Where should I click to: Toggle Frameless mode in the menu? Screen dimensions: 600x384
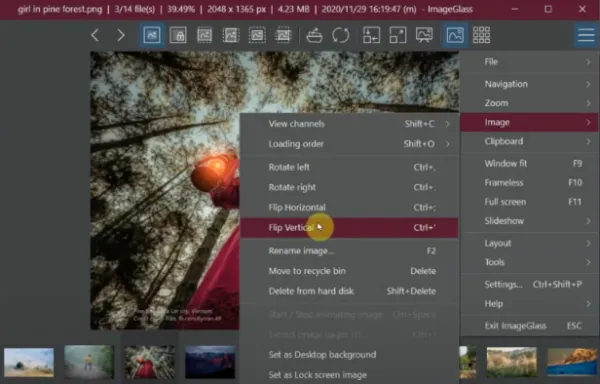point(530,183)
